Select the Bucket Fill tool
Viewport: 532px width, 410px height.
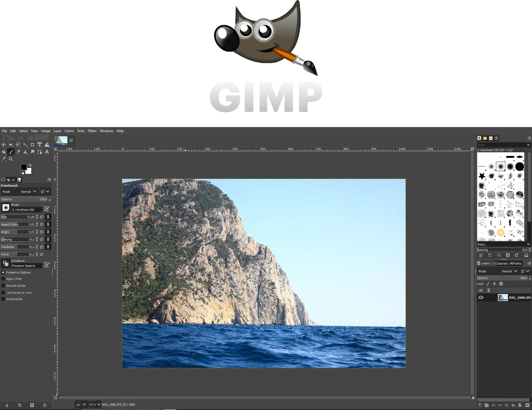tap(4, 152)
